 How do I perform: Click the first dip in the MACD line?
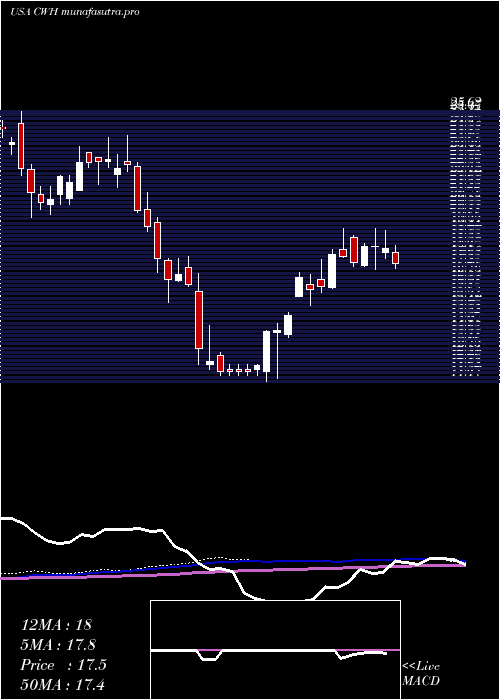coord(210,657)
